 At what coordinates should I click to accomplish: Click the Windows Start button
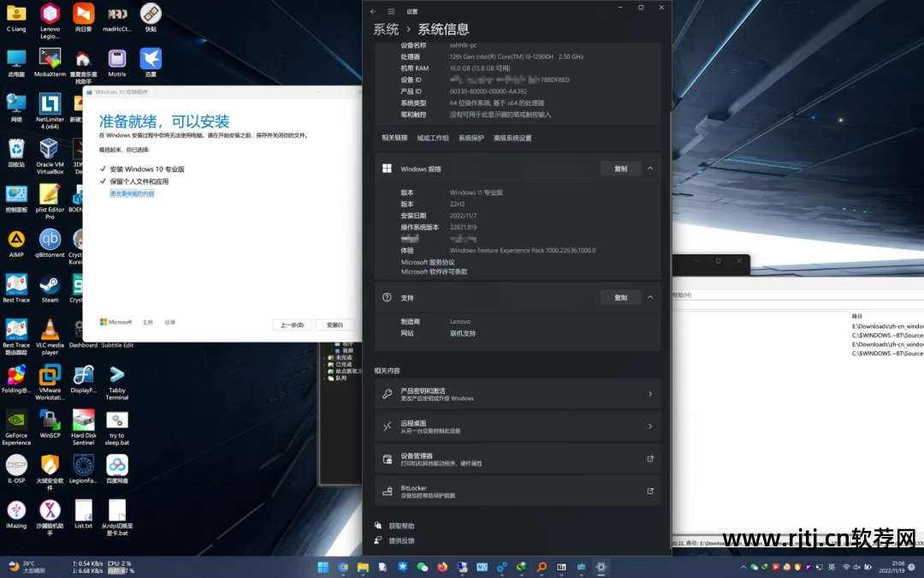pyautogui.click(x=323, y=568)
